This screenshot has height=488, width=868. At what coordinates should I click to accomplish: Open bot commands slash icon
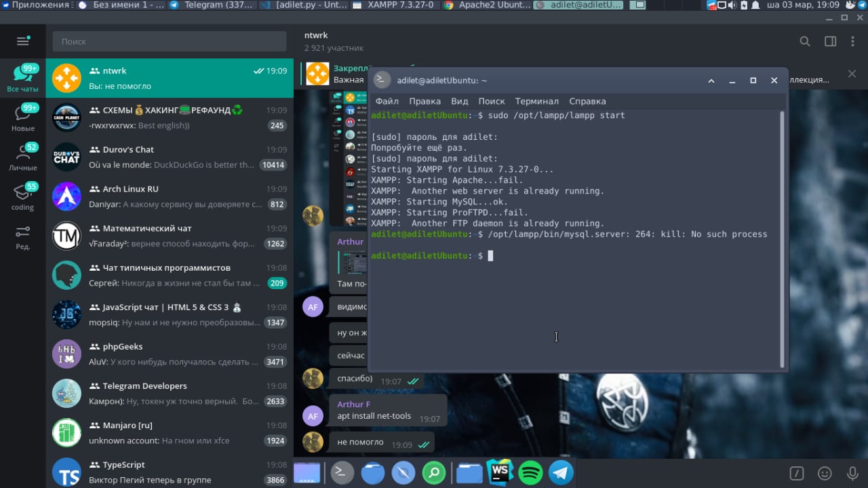click(x=797, y=473)
